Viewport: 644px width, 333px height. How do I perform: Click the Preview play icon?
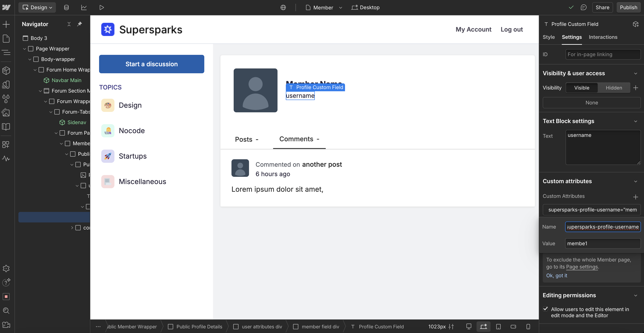101,7
